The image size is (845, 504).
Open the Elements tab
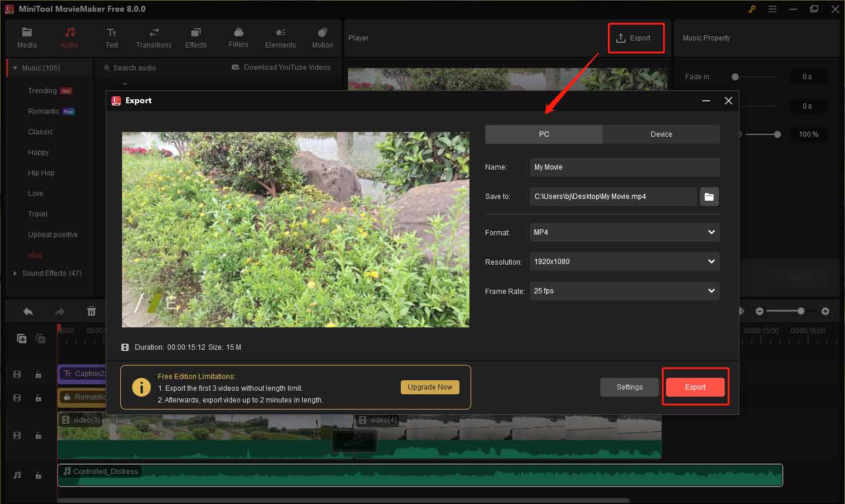(280, 38)
